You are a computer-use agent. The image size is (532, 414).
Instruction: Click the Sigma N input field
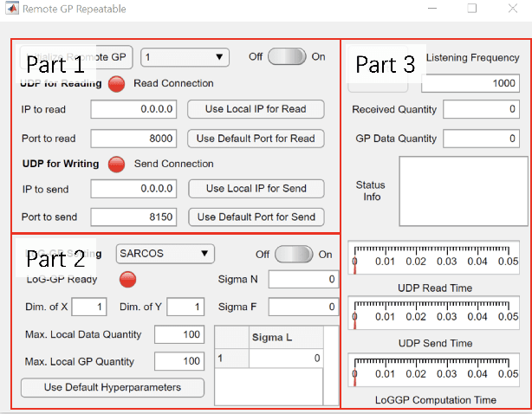(x=303, y=280)
